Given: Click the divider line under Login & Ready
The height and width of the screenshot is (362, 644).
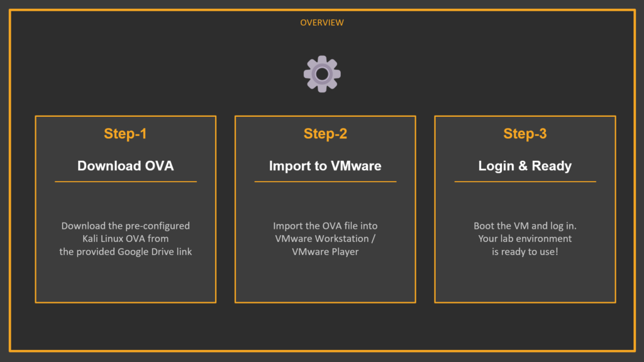Looking at the screenshot, I should point(525,182).
